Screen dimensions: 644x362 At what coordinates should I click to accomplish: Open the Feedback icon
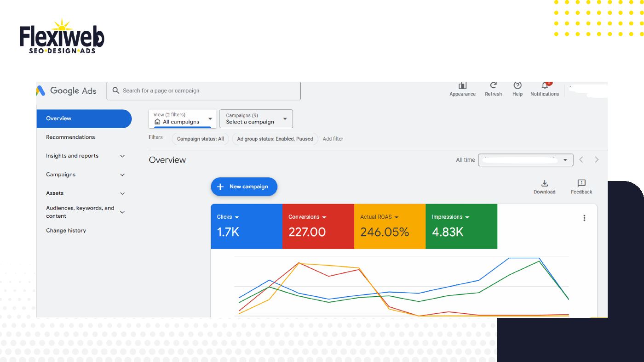click(x=581, y=183)
